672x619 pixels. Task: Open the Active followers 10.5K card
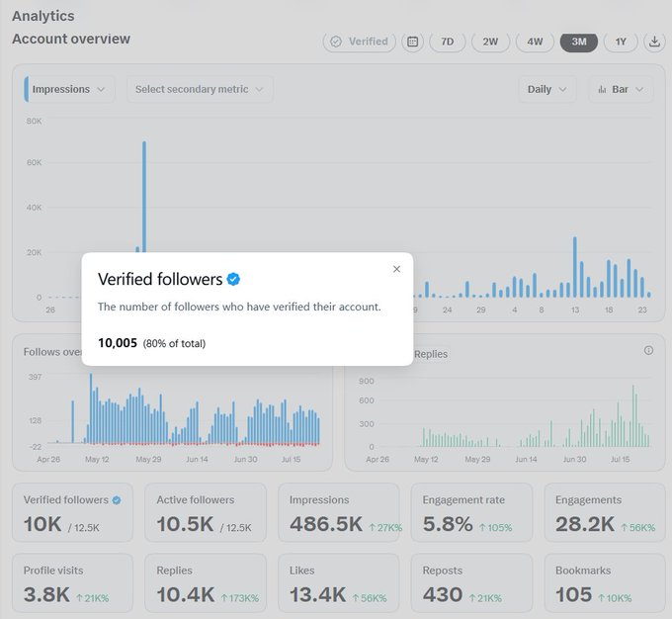click(x=206, y=512)
